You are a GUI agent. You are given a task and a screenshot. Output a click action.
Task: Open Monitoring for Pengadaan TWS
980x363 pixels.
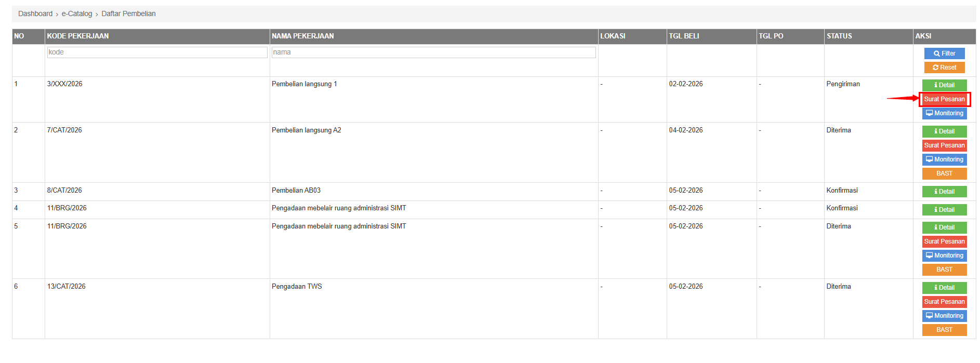944,316
